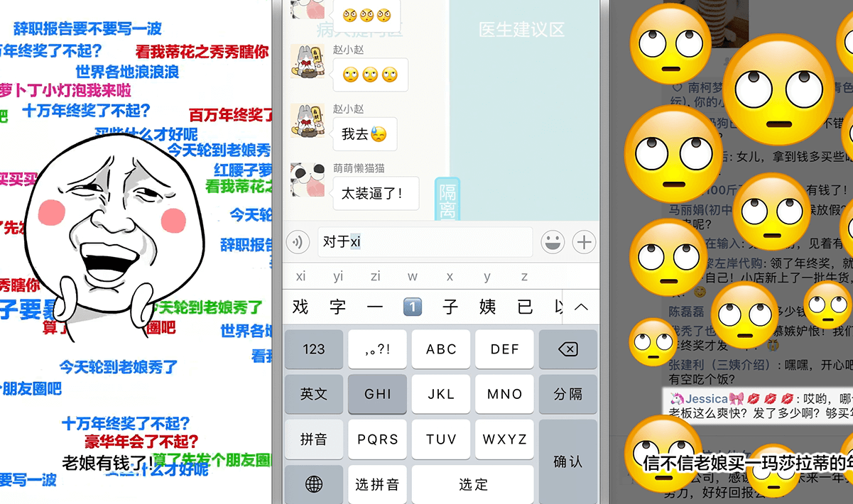Tap the 选定 select key
This screenshot has height=504, width=853.
coord(473,484)
